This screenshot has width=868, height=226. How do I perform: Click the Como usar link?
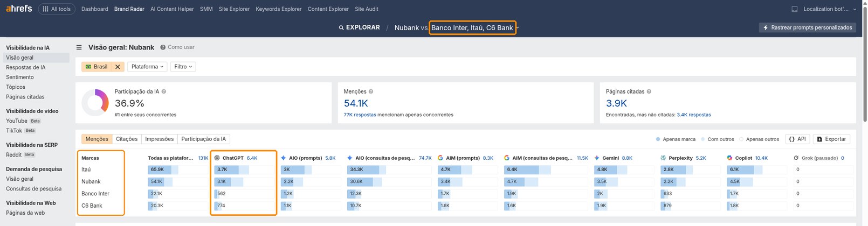(x=181, y=47)
